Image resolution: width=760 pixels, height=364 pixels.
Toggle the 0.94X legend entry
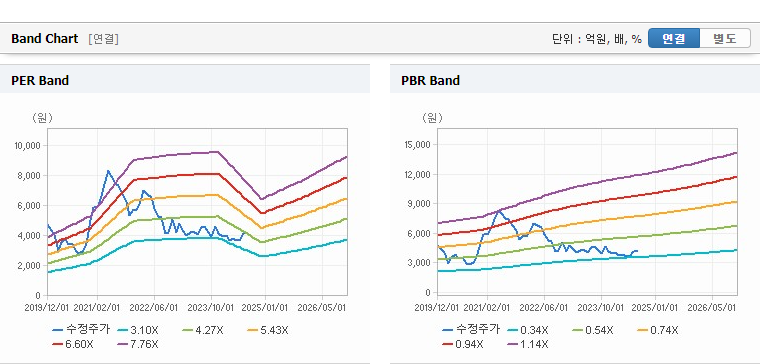(463, 344)
